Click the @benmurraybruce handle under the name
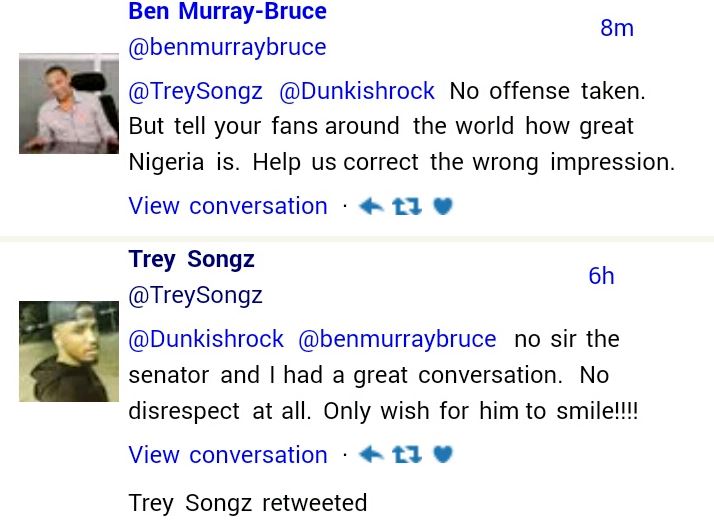The height and width of the screenshot is (520, 714). point(227,47)
